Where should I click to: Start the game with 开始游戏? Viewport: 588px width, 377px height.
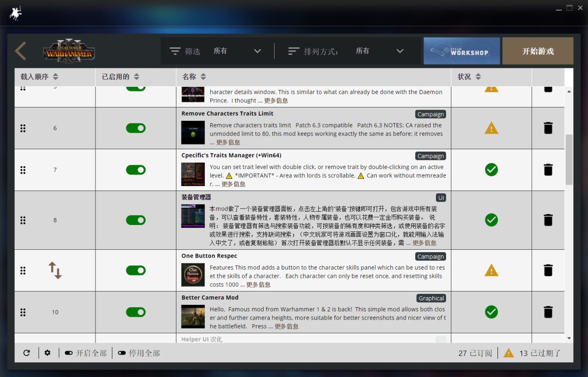point(538,51)
